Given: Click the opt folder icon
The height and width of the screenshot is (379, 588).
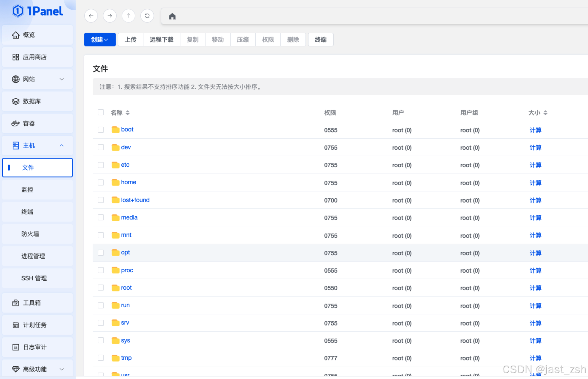Looking at the screenshot, I should 115,253.
